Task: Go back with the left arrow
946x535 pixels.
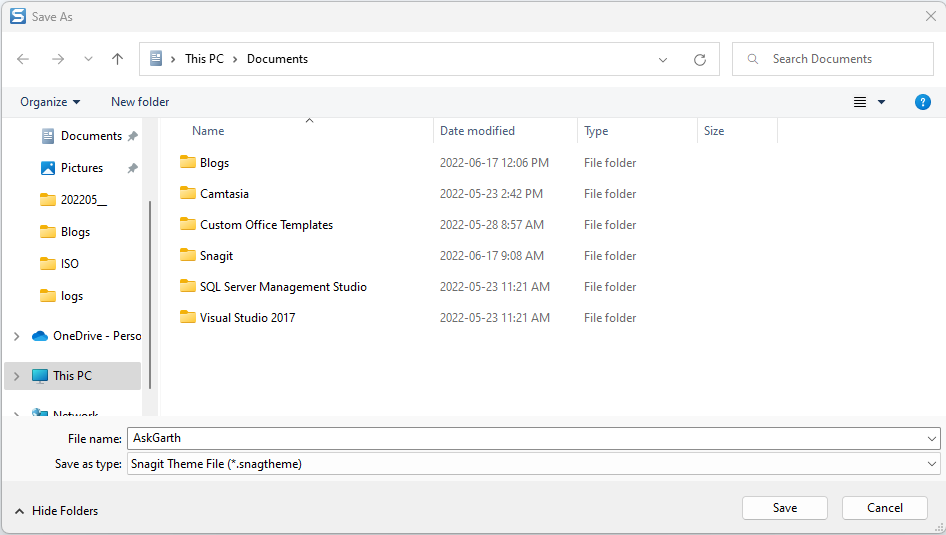Action: [23, 59]
